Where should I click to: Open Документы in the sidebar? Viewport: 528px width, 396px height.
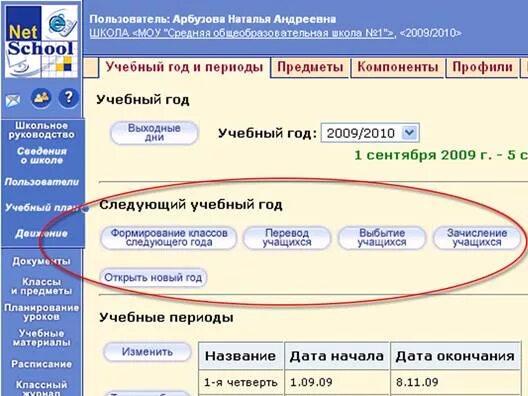click(41, 261)
